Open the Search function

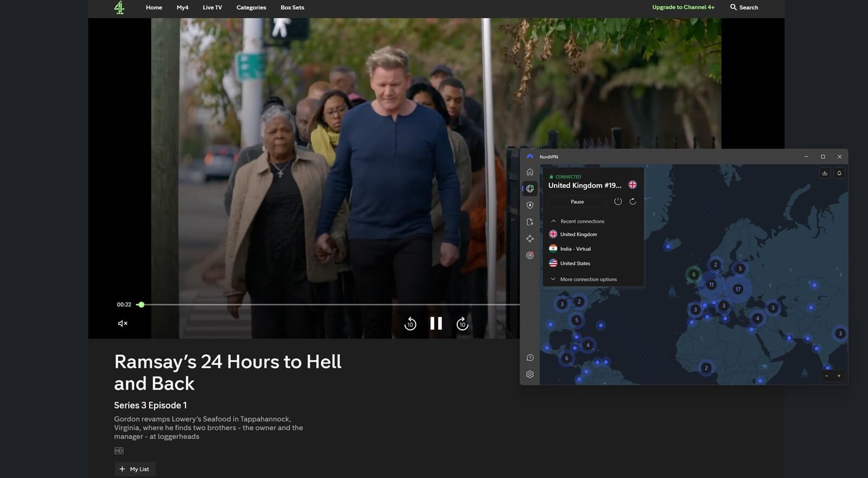click(744, 7)
